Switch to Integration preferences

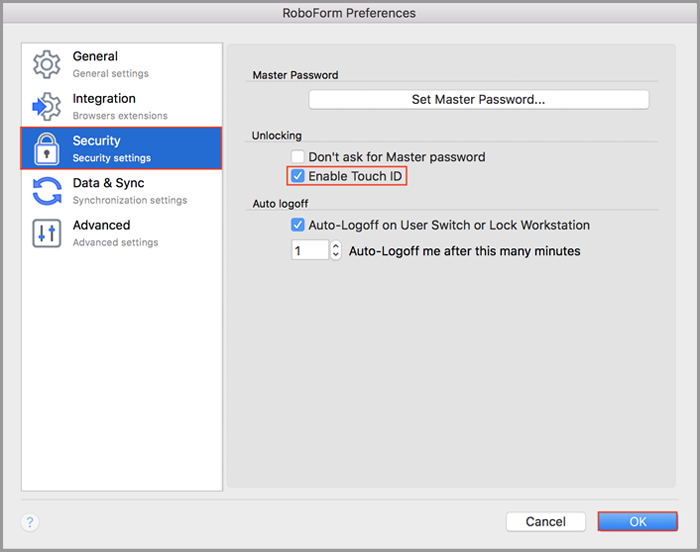(x=121, y=106)
